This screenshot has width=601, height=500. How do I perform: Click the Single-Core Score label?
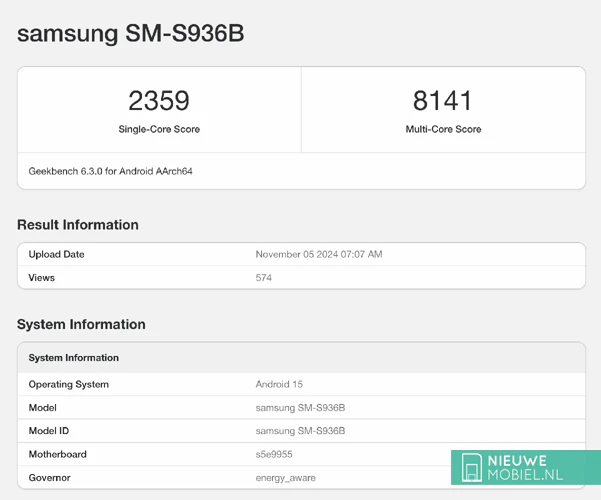tap(159, 129)
